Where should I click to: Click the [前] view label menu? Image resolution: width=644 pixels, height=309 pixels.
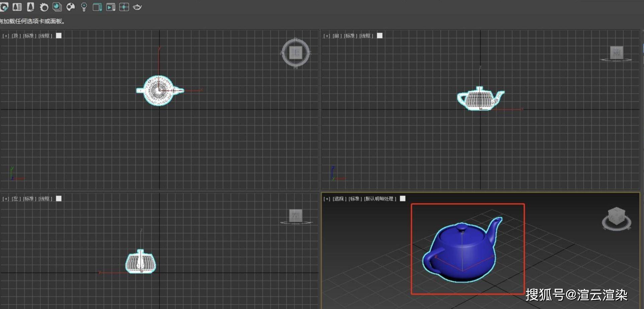coord(336,36)
